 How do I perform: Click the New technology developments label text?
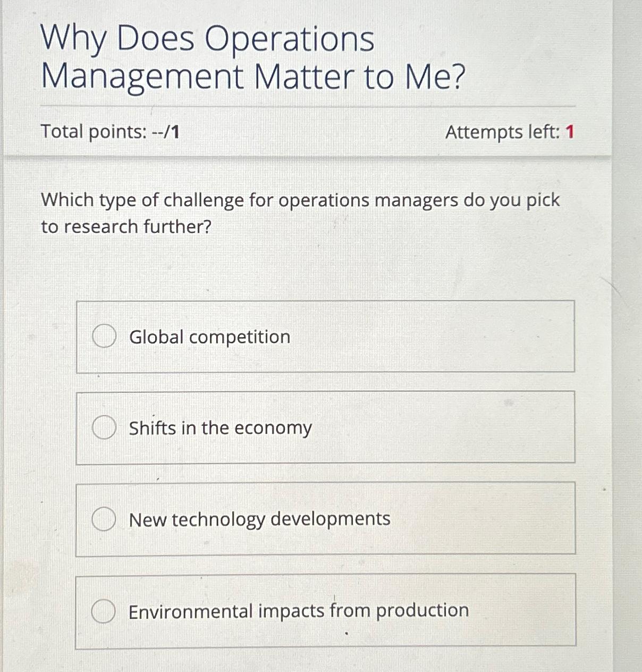pos(260,519)
